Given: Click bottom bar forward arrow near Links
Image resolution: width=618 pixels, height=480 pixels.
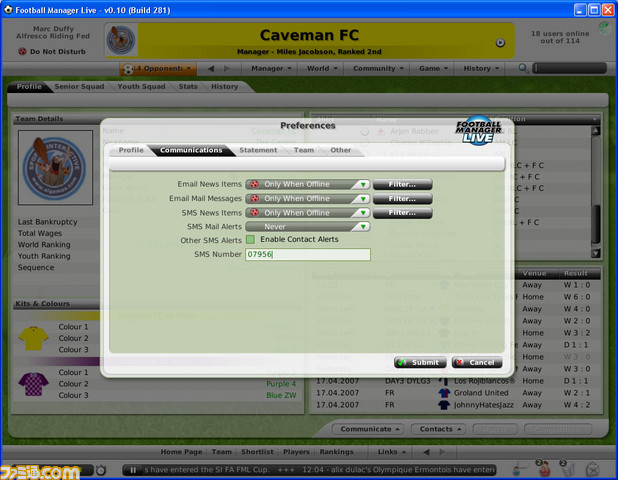Looking at the screenshot, I should point(442,452).
